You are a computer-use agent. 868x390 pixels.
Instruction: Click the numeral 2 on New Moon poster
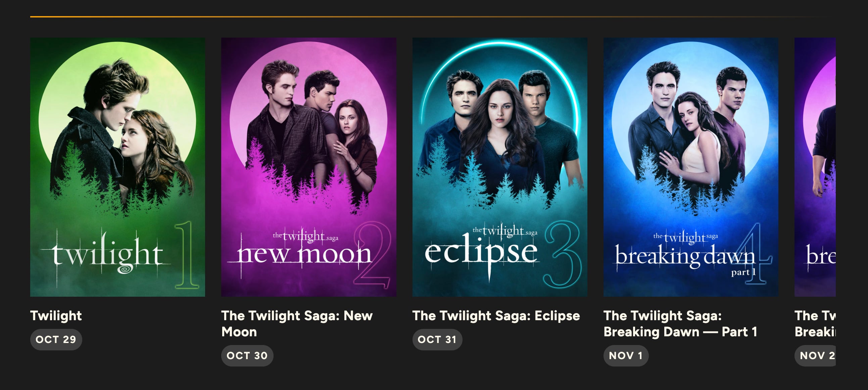372,255
